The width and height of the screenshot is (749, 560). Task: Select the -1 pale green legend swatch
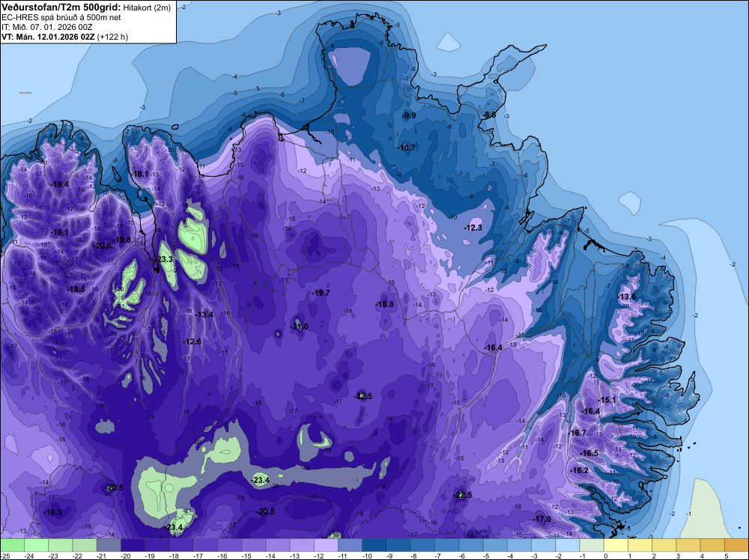[592, 545]
